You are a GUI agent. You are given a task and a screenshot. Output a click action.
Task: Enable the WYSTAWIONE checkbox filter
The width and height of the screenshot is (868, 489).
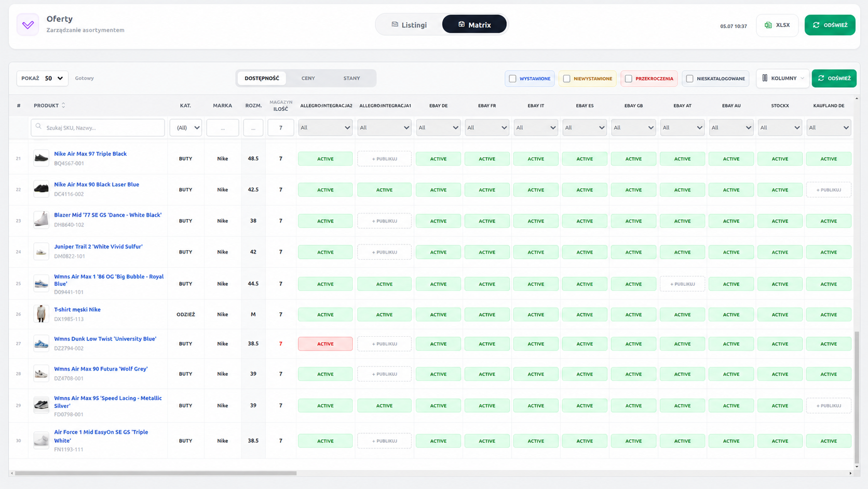tap(512, 78)
